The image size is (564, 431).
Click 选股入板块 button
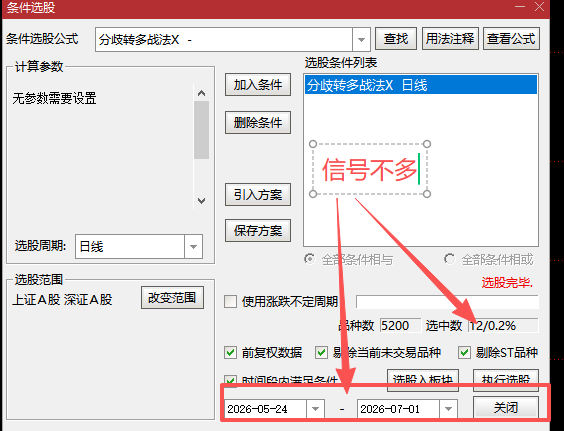423,380
